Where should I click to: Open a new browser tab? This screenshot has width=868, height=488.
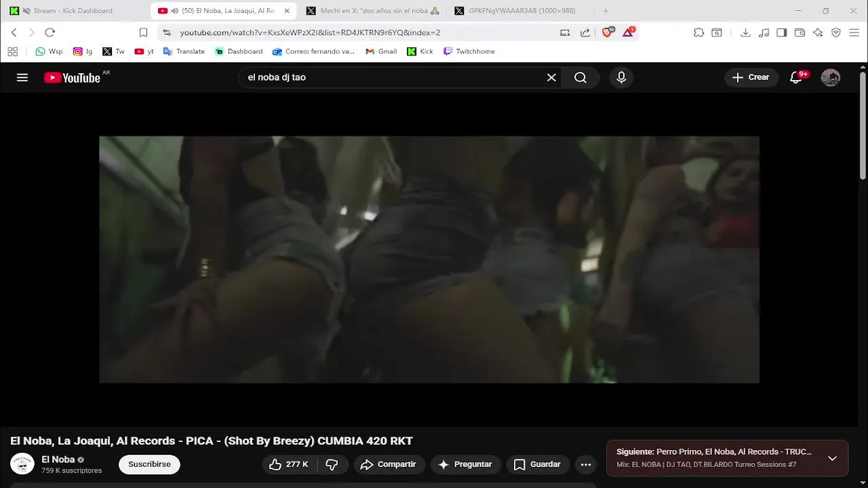pos(606,11)
